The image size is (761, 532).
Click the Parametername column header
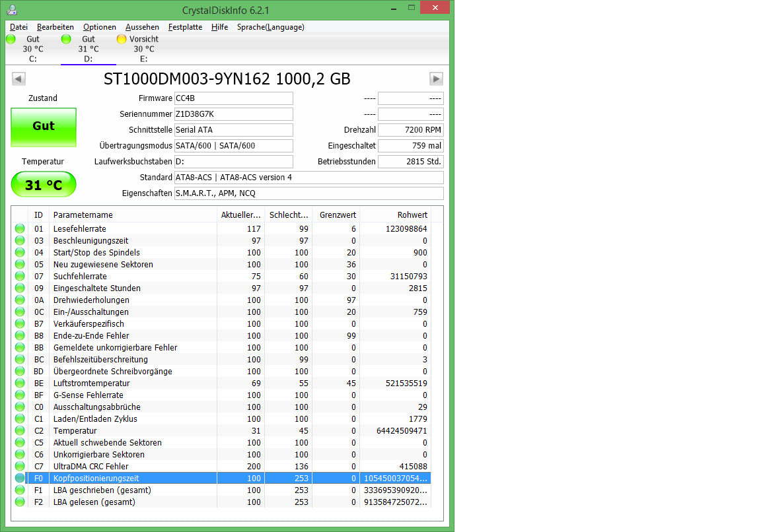[x=133, y=215]
